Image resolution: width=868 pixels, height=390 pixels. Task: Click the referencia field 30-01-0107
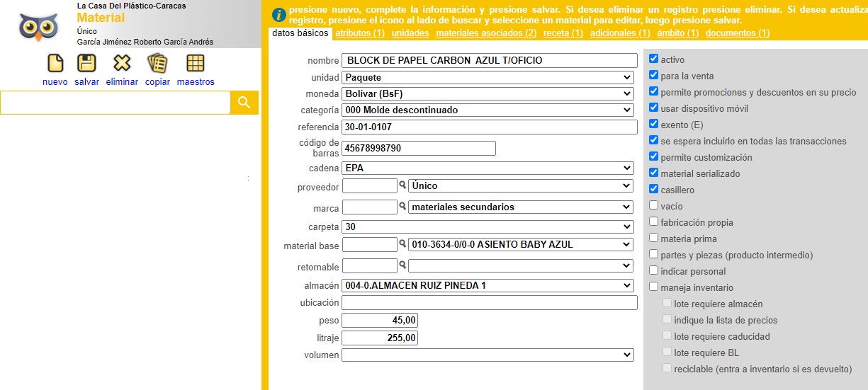point(490,127)
